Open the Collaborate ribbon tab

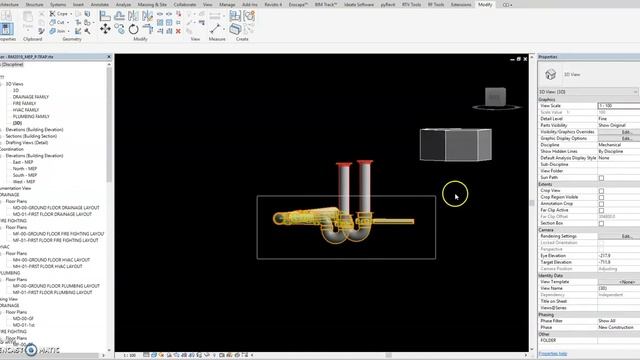pyautogui.click(x=185, y=4)
